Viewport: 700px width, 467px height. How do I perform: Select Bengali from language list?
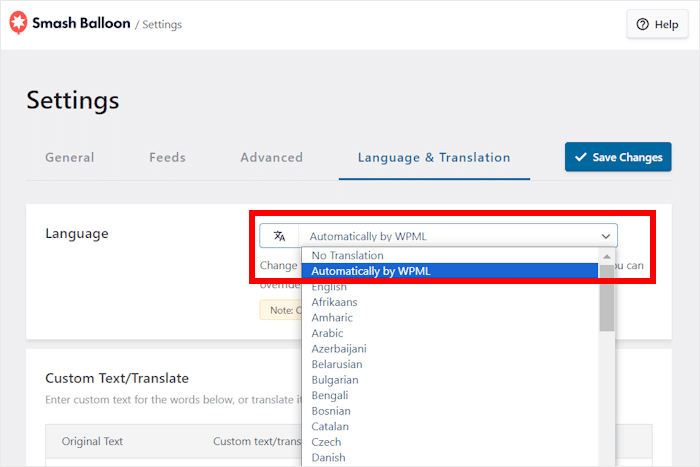(x=450, y=396)
